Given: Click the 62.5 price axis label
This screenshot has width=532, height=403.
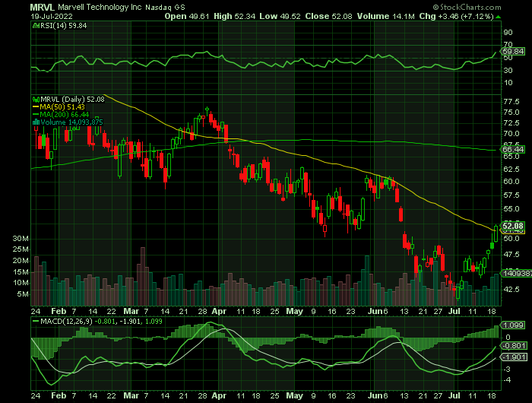Looking at the screenshot, I should pos(511,169).
